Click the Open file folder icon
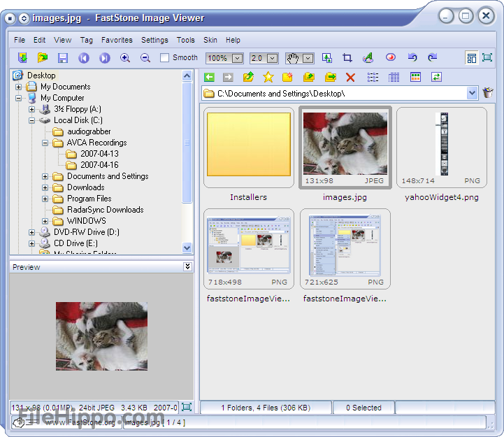The image size is (504, 437). [43, 58]
